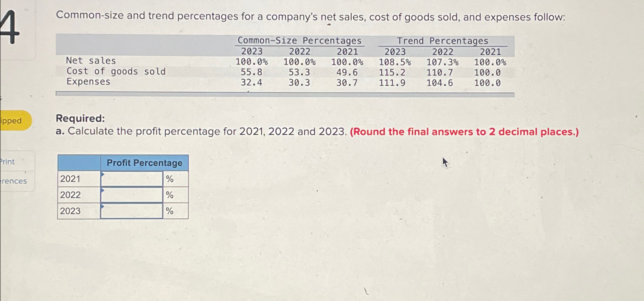The width and height of the screenshot is (644, 301).
Task: Select the Net sales row
Action: point(91,60)
